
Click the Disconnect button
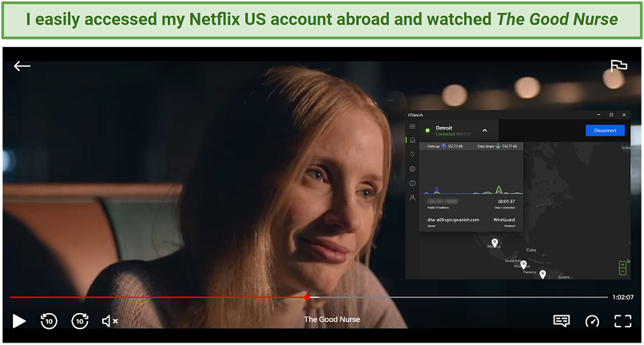click(605, 131)
